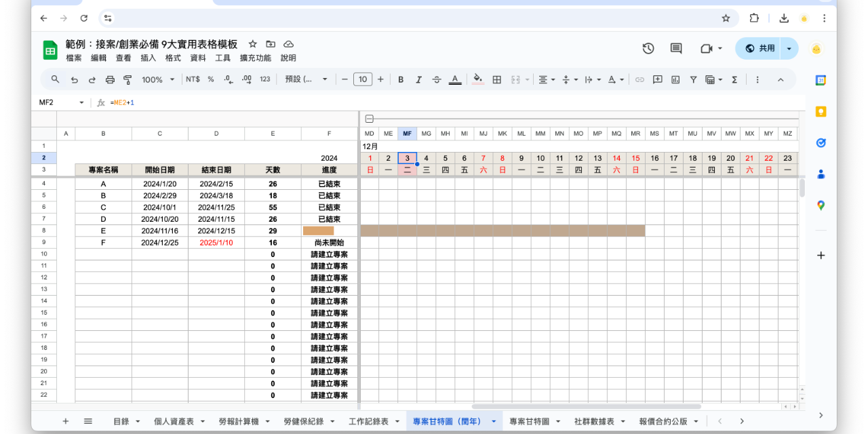Open the all sheets list icon
Screen dimensions: 868x434
point(88,421)
